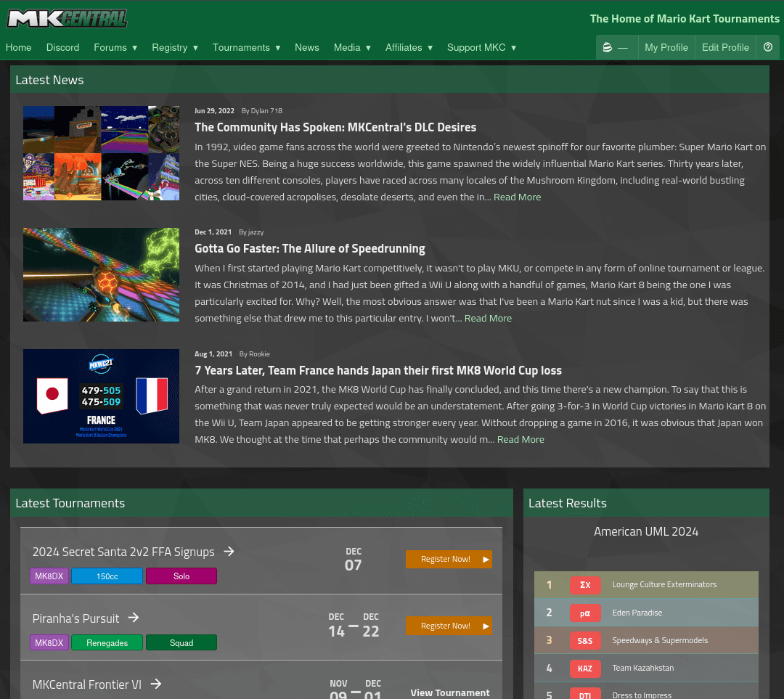The image size is (784, 699).
Task: Open the Discord menu link
Action: (x=62, y=48)
